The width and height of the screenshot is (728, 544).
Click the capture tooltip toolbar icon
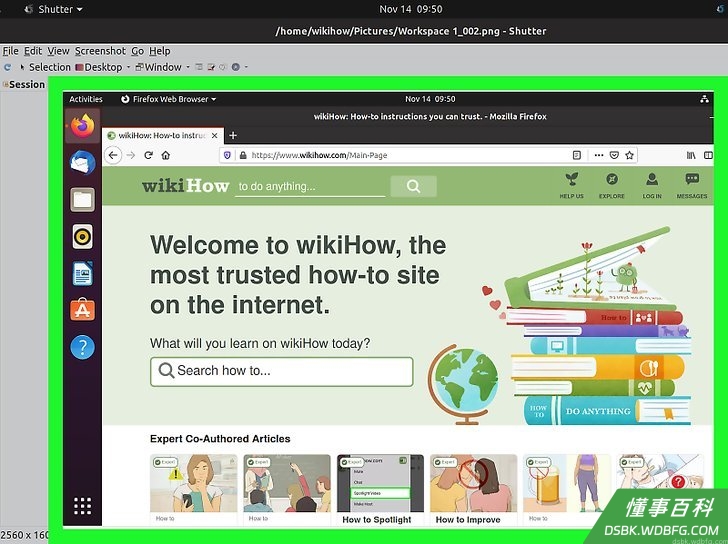pyautogui.click(x=211, y=67)
